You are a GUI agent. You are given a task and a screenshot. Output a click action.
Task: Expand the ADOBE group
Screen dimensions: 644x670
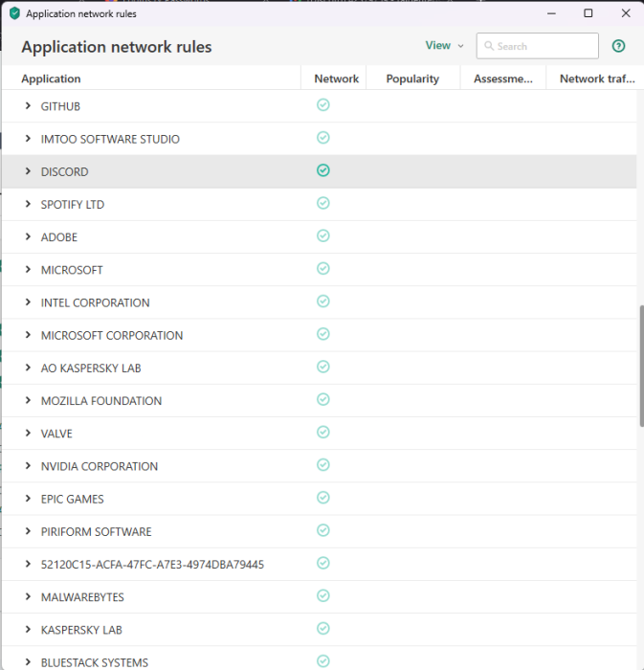point(28,236)
